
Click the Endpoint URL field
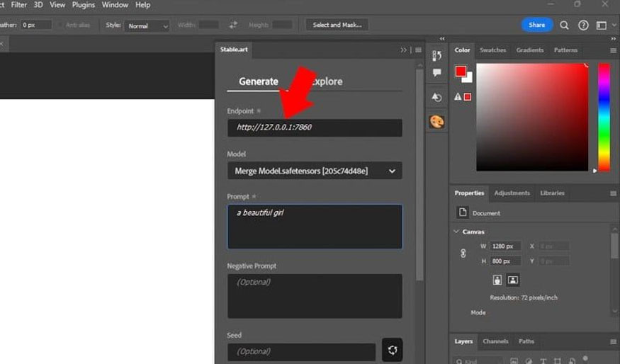click(315, 127)
